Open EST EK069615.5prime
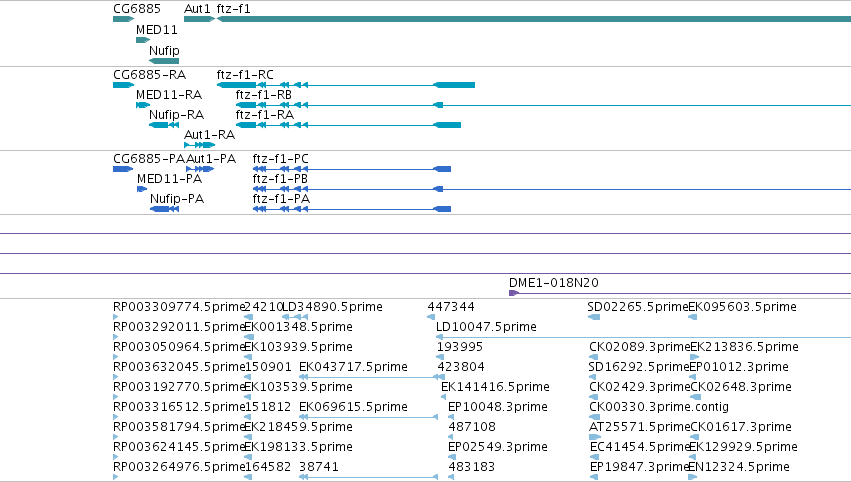This screenshot has width=851, height=482. [353, 407]
